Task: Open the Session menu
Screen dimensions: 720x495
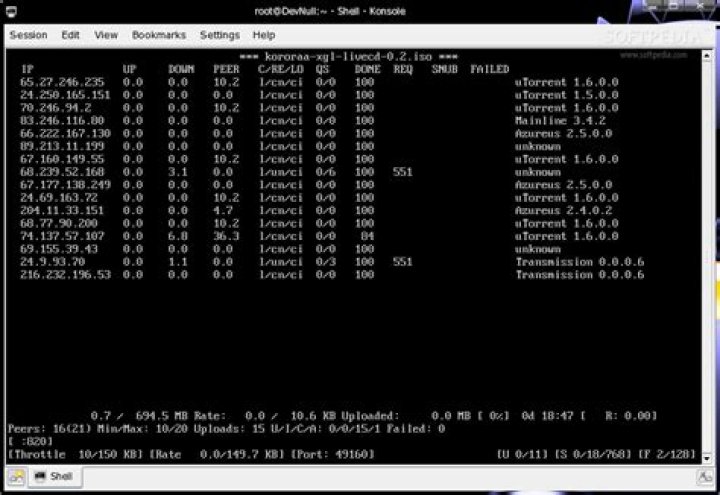Action: (28, 35)
